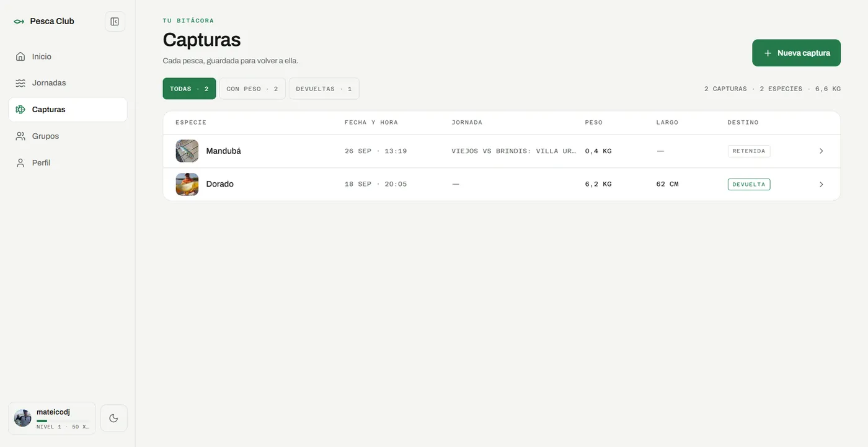This screenshot has width=868, height=447.
Task: Collapse the sidebar panel
Action: (115, 22)
